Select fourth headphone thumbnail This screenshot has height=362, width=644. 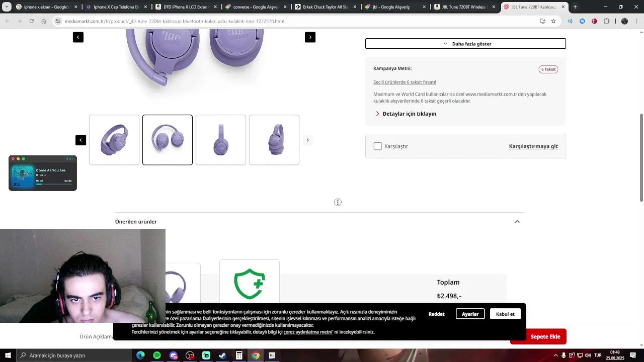[274, 140]
